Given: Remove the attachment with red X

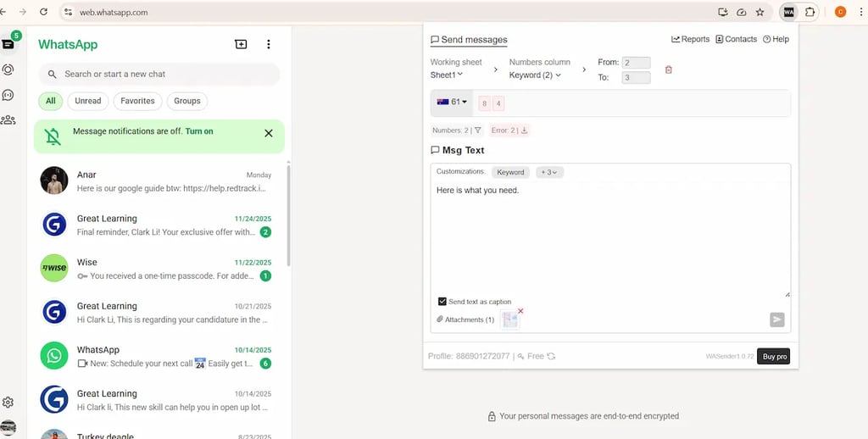Looking at the screenshot, I should pos(520,311).
